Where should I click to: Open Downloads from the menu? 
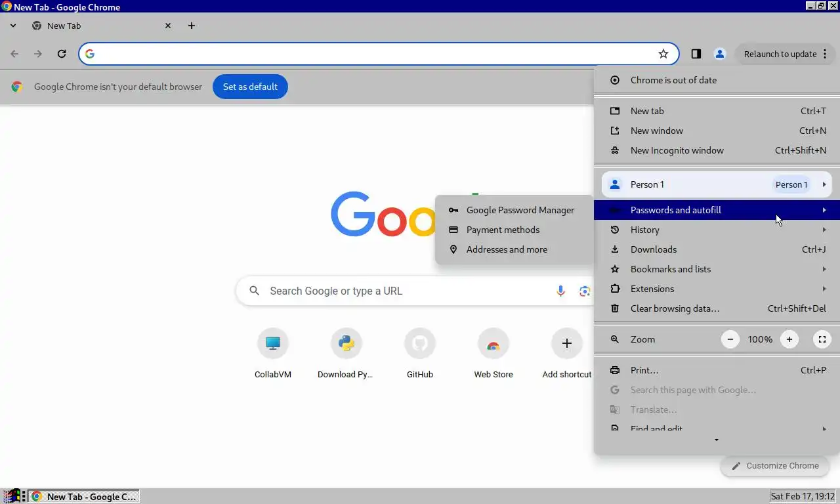pos(717,249)
